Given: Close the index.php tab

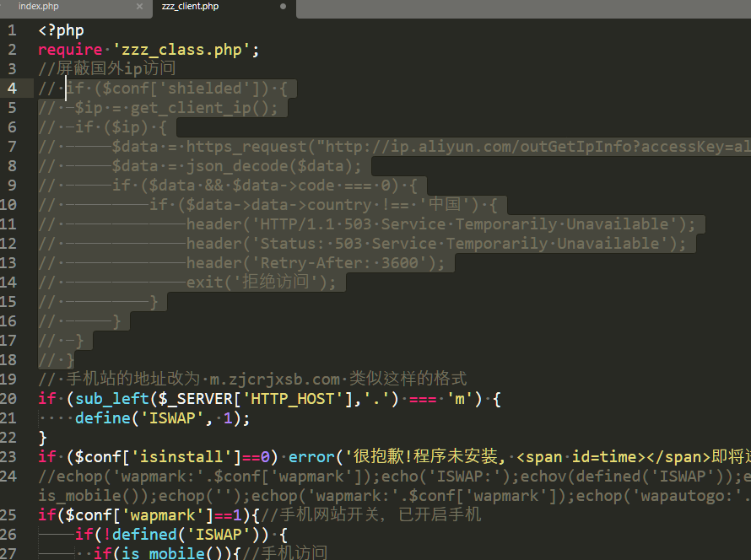Looking at the screenshot, I should pos(139,7).
